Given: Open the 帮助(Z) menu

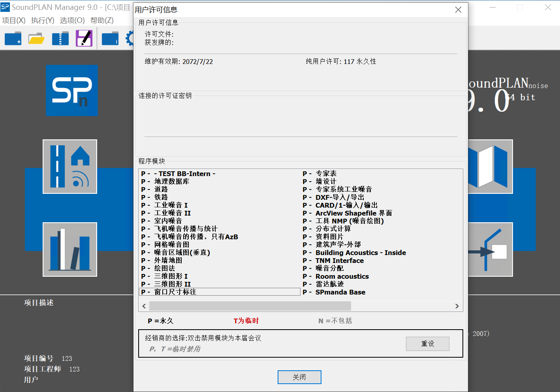Looking at the screenshot, I should coord(102,21).
